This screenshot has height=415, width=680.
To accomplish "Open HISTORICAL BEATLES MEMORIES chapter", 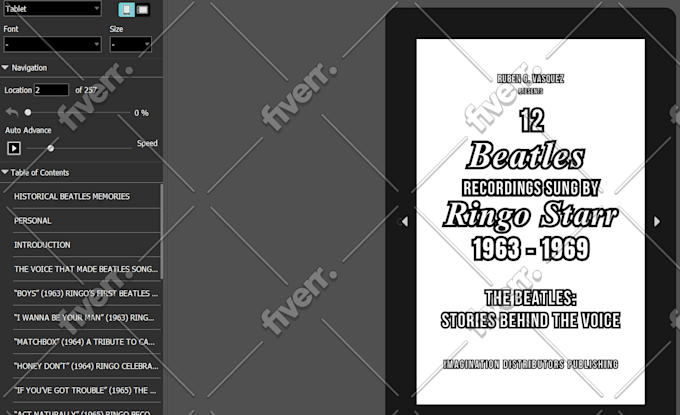I will click(x=72, y=196).
